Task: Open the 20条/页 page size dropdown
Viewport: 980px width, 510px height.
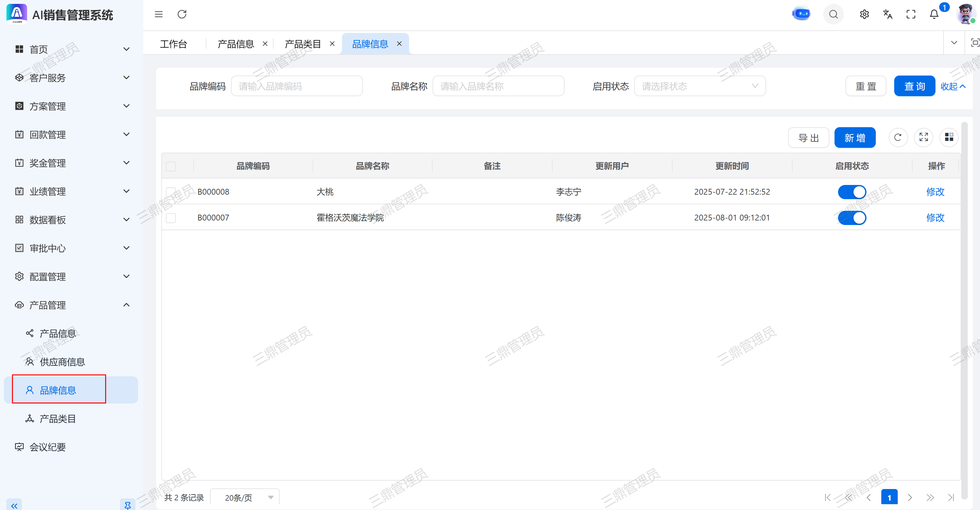Action: tap(245, 497)
